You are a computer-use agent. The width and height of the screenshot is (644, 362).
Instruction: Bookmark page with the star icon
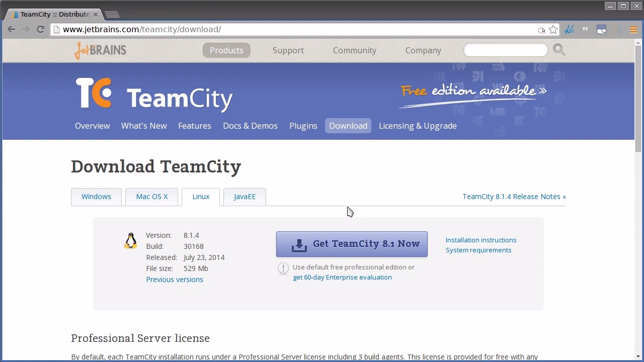(553, 30)
